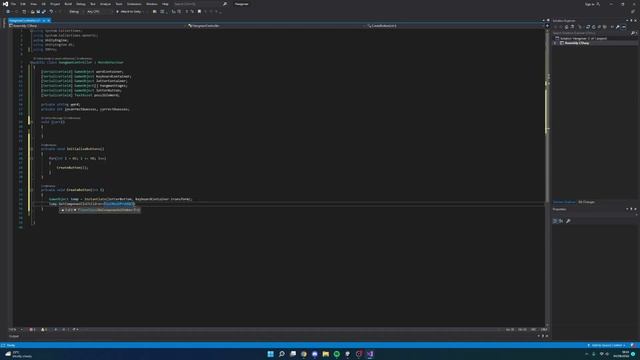Screen dimensions: 640x360
Task: Click the error count indicator
Action: coord(32,330)
